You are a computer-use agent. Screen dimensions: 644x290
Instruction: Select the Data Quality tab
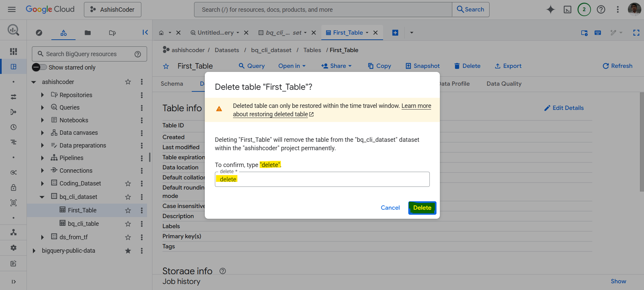click(504, 84)
